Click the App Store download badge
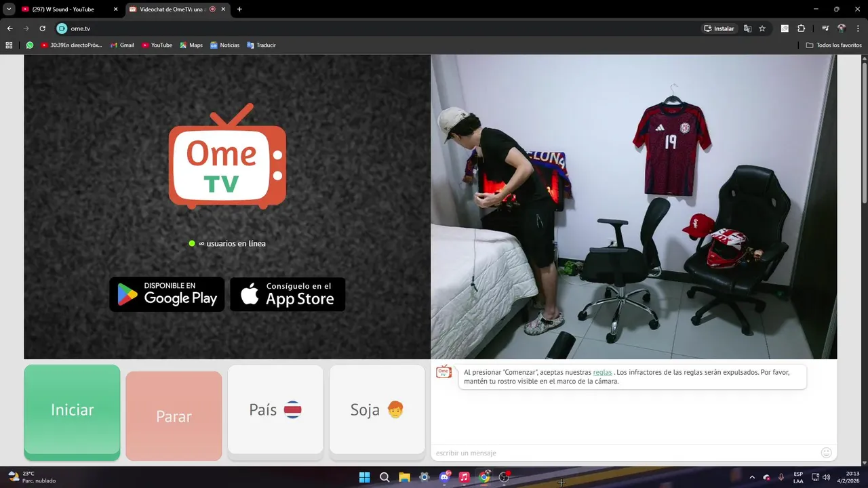868x488 pixels. point(288,294)
